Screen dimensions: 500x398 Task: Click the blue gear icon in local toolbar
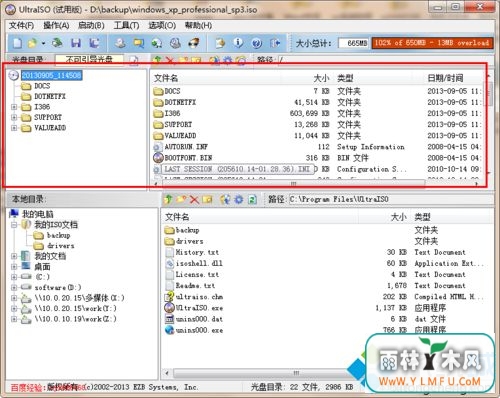coord(239,199)
